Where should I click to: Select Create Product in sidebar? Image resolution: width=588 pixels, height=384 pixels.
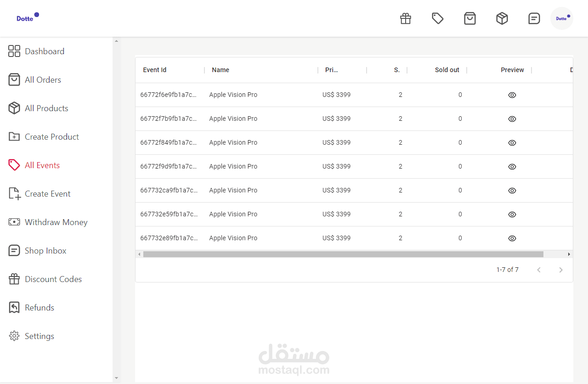point(52,137)
